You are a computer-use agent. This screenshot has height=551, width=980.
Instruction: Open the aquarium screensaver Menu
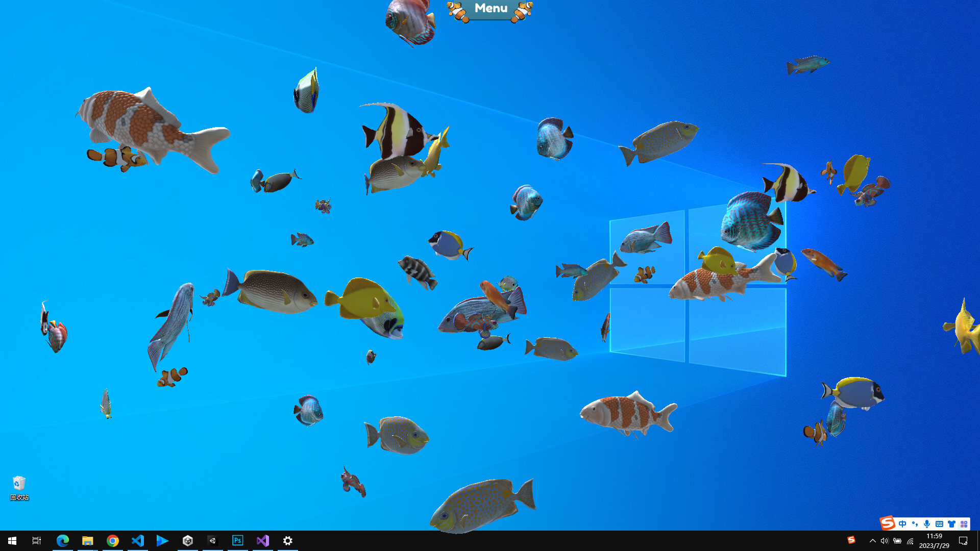pyautogui.click(x=489, y=8)
